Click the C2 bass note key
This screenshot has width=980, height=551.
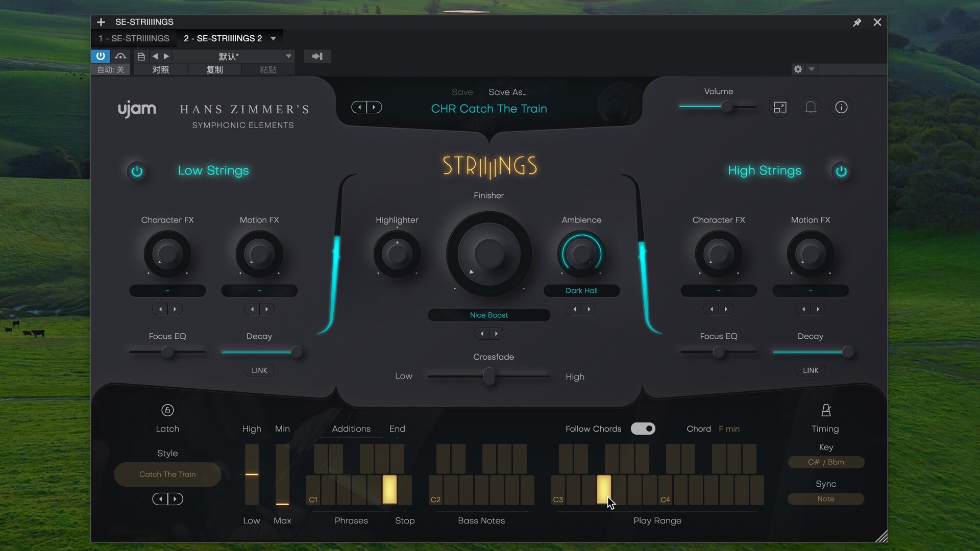pos(435,490)
